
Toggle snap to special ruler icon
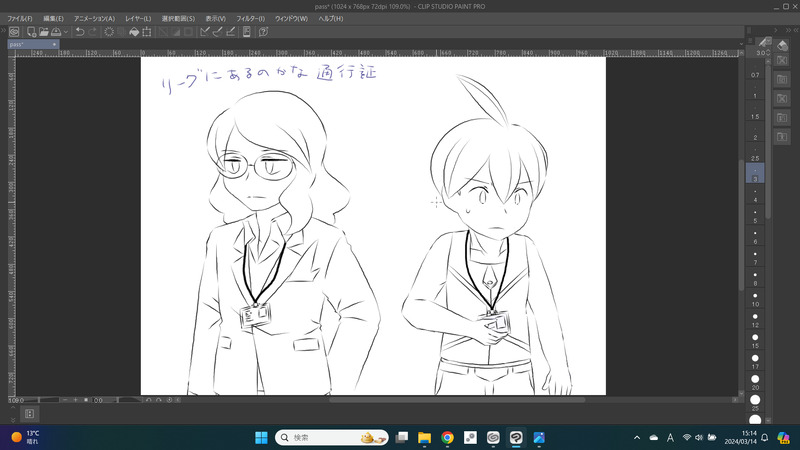tap(217, 32)
